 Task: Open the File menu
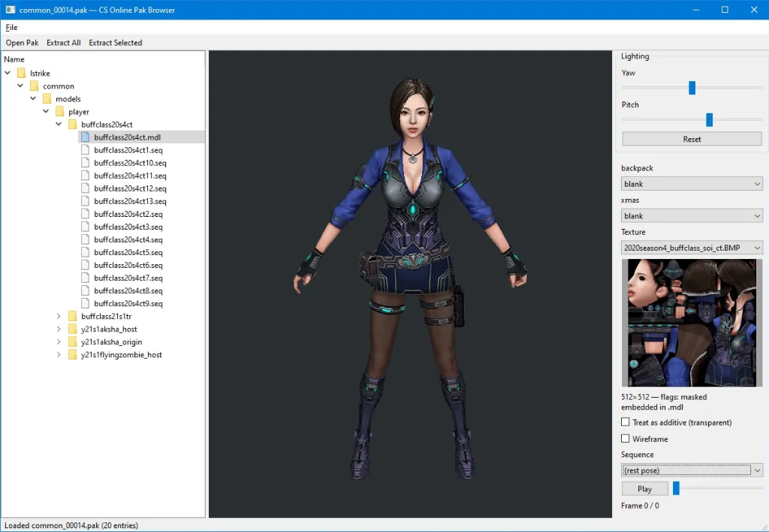[12, 28]
